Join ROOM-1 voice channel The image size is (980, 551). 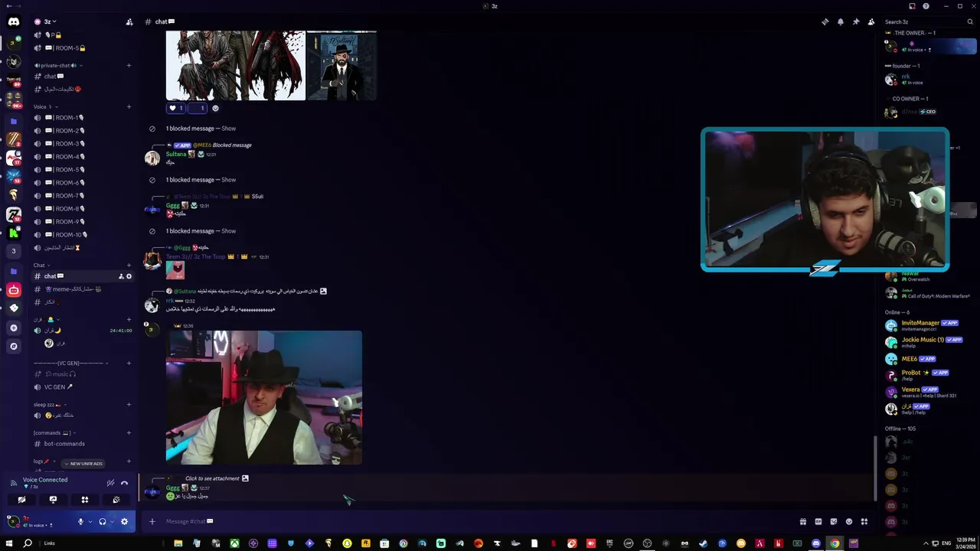click(83, 117)
